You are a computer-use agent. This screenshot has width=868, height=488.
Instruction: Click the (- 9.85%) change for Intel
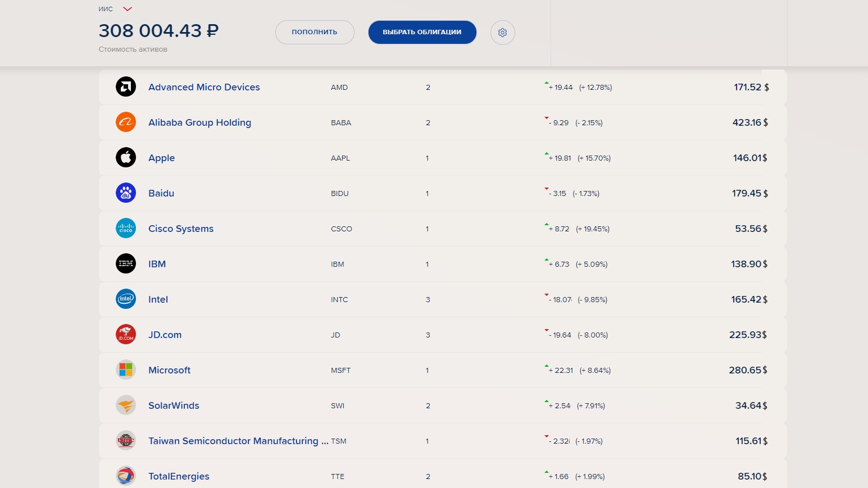593,300
